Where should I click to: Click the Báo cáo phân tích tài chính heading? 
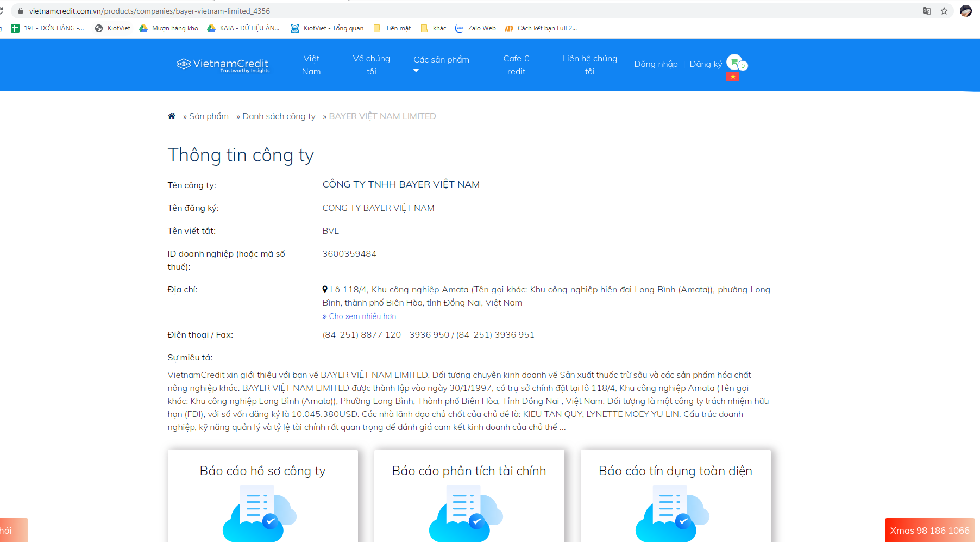(469, 471)
